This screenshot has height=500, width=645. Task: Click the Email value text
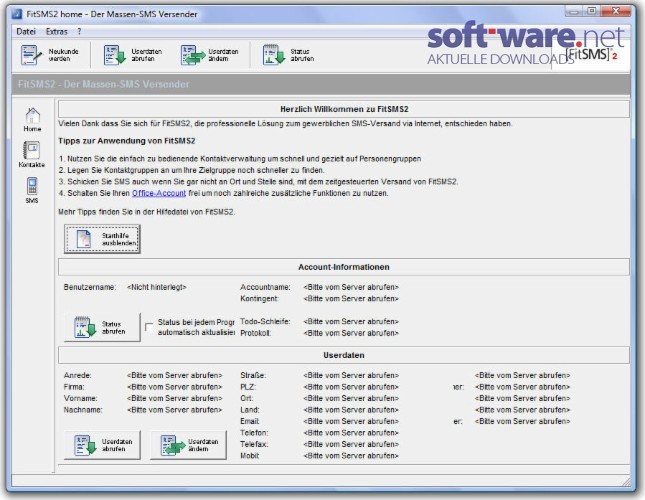pyautogui.click(x=351, y=421)
